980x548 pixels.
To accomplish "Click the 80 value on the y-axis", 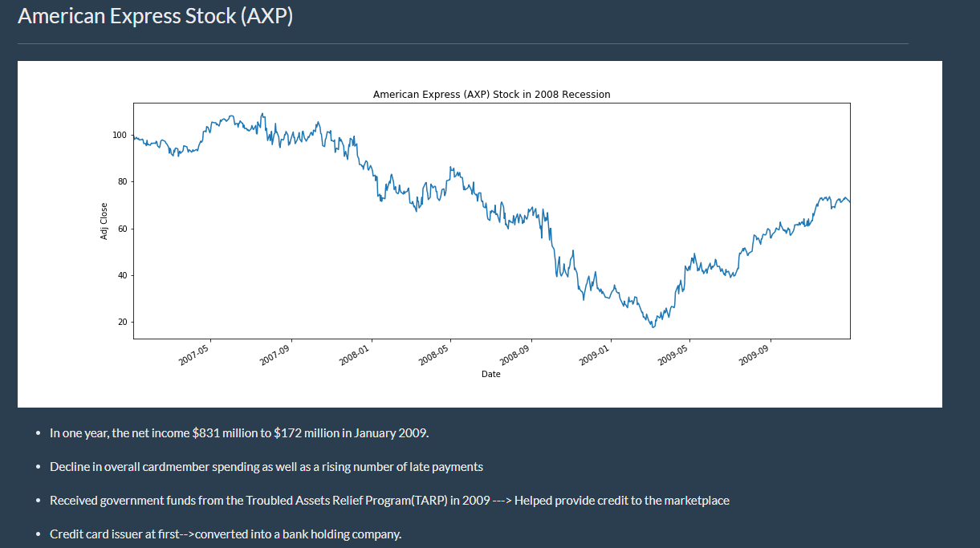I will click(x=121, y=182).
